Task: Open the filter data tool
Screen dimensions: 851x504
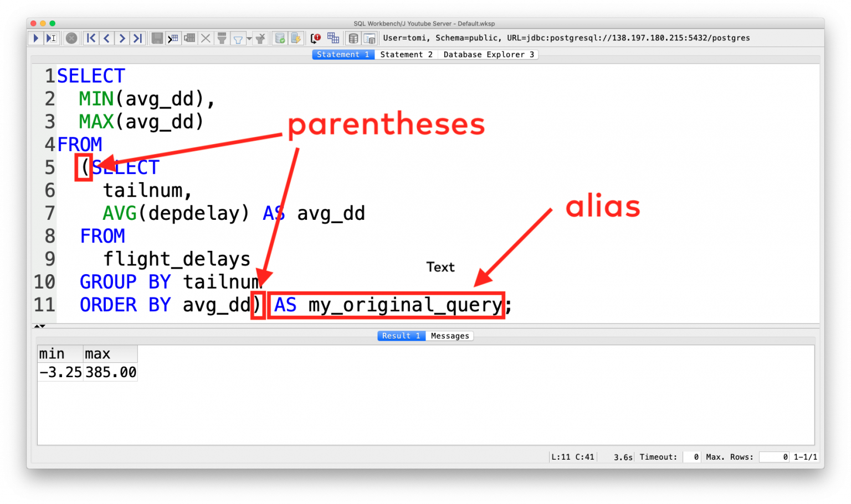Action: (221, 38)
